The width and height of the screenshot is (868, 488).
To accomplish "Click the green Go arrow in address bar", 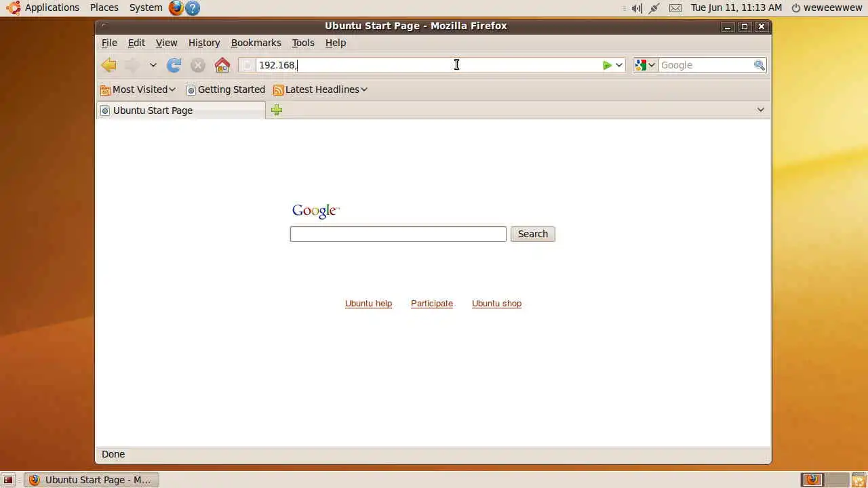I will tap(608, 65).
